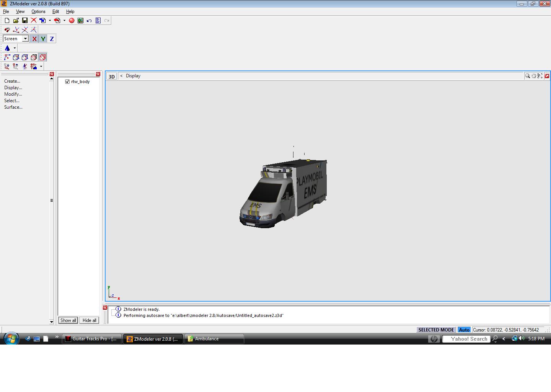This screenshot has width=551, height=392.
Task: Click the Export icon with red arrow
Action: [57, 21]
